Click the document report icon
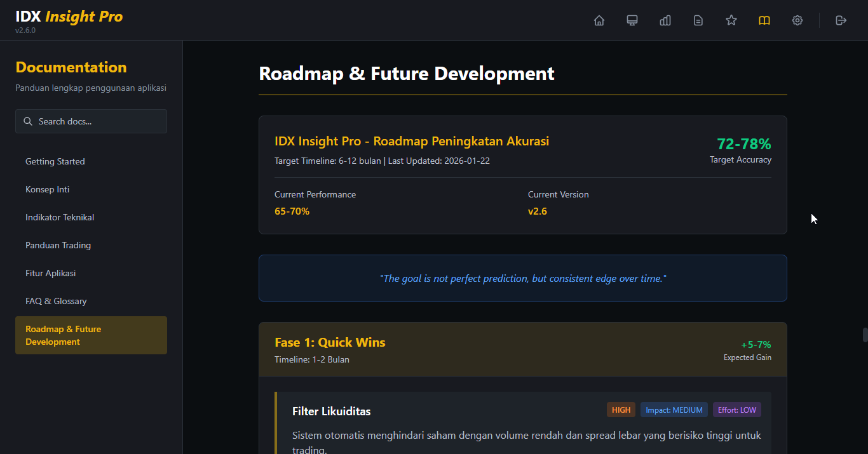868x454 pixels. [x=698, y=20]
